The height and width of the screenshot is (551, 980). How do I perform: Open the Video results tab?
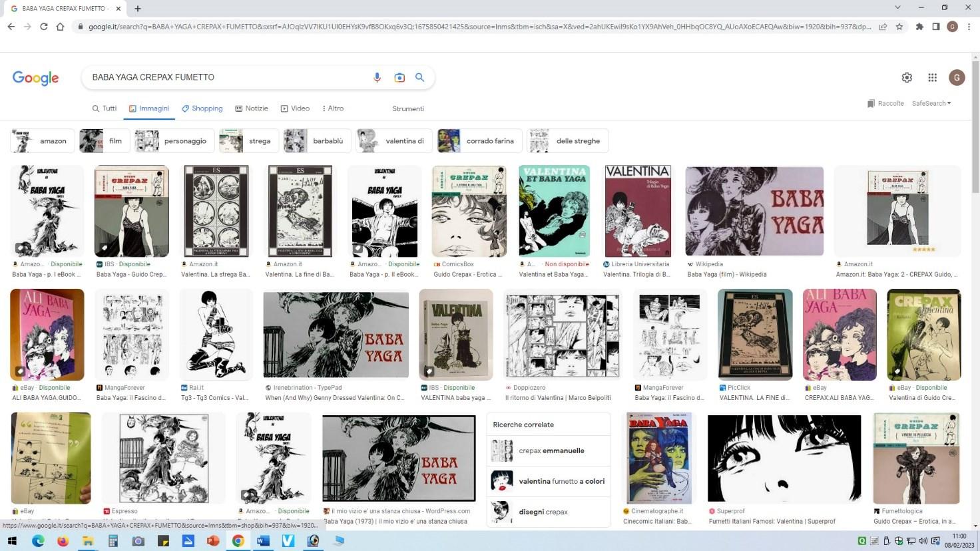pos(295,108)
